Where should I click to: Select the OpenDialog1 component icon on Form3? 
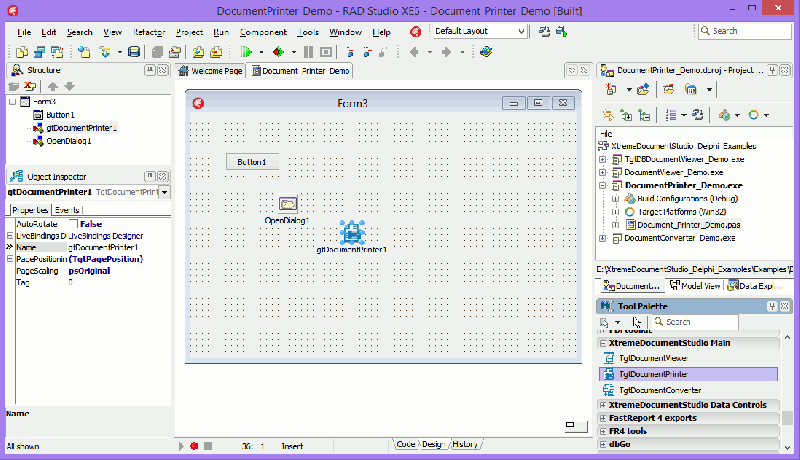click(288, 205)
